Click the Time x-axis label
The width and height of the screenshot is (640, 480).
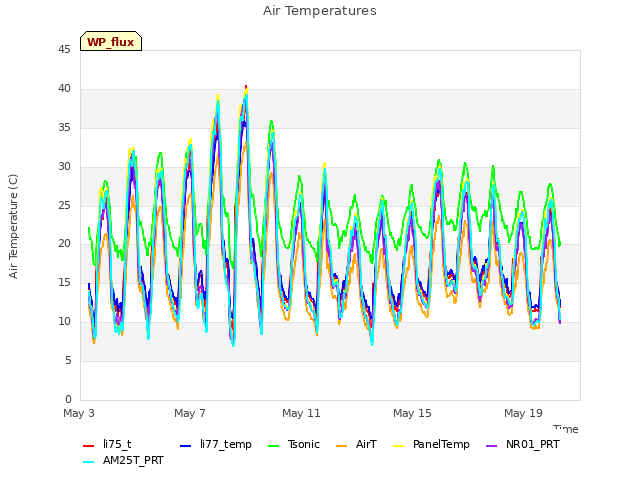click(566, 429)
